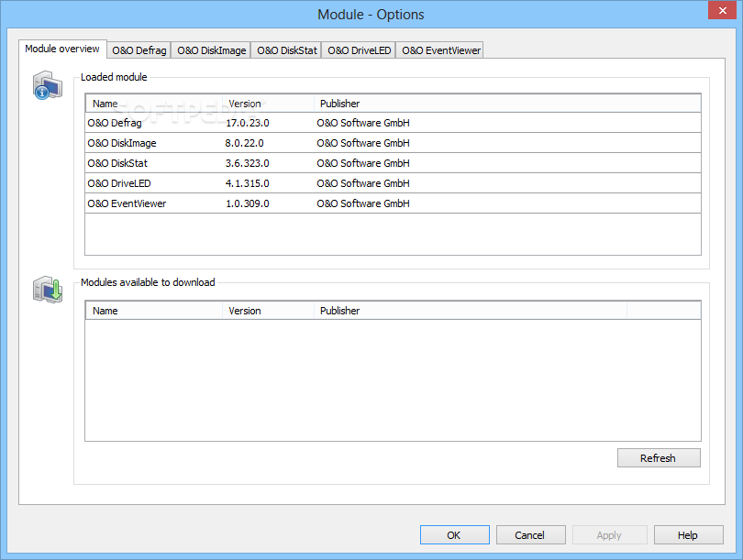Select the O&O EventViewer row
Viewport: 743px width, 560px height.
393,203
